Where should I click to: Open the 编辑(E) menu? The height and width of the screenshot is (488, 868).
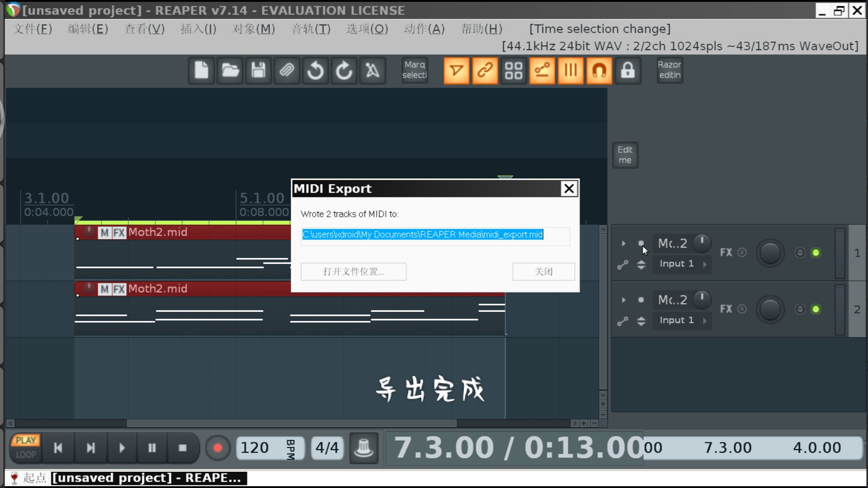[88, 29]
